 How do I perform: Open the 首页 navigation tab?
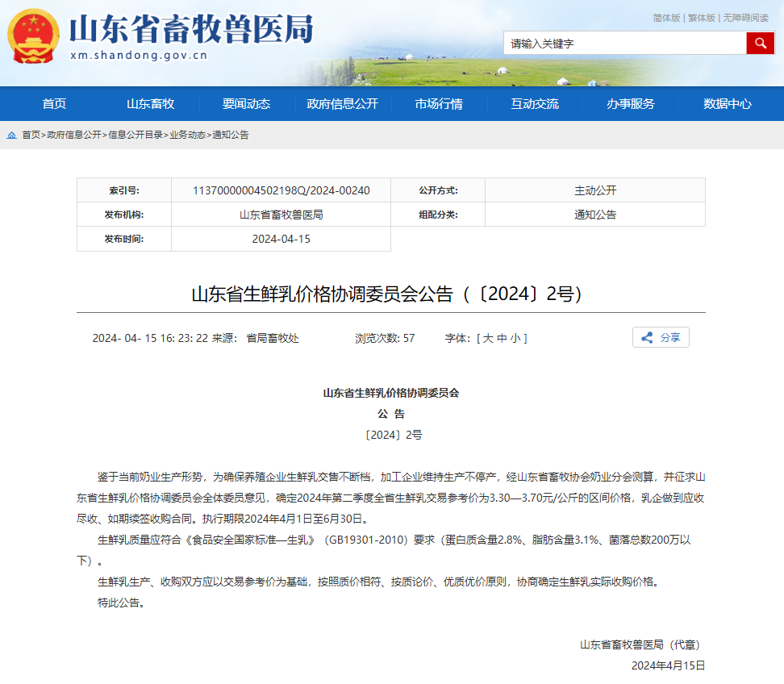54,103
